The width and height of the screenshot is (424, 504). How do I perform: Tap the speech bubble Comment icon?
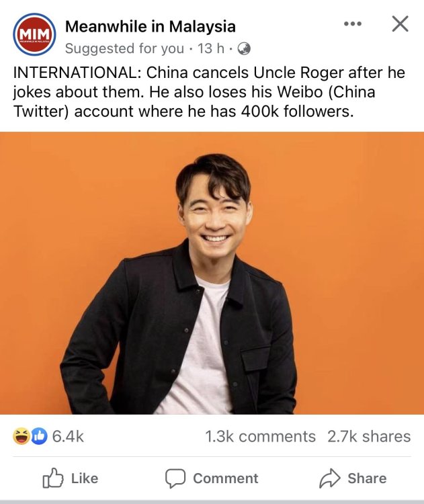coord(175,478)
